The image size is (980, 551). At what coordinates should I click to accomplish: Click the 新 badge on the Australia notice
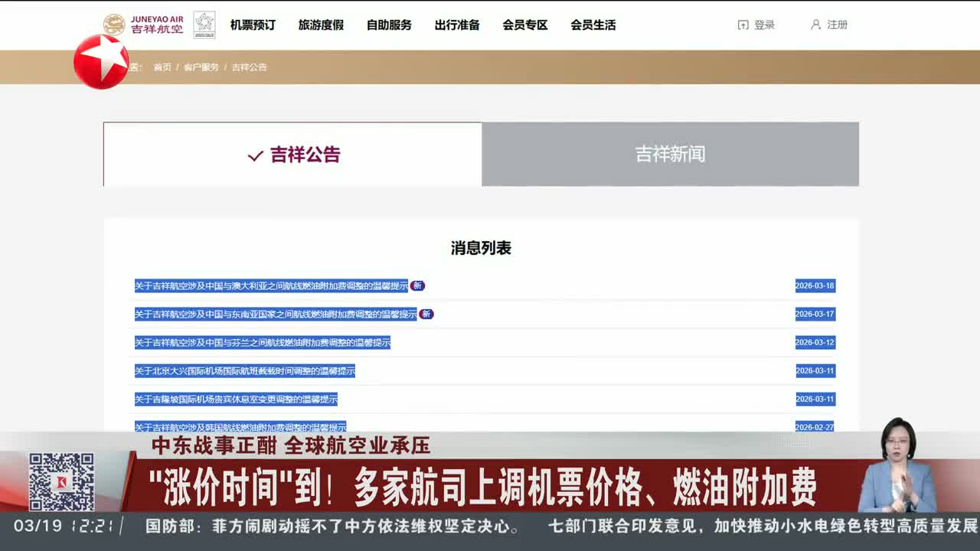(417, 286)
